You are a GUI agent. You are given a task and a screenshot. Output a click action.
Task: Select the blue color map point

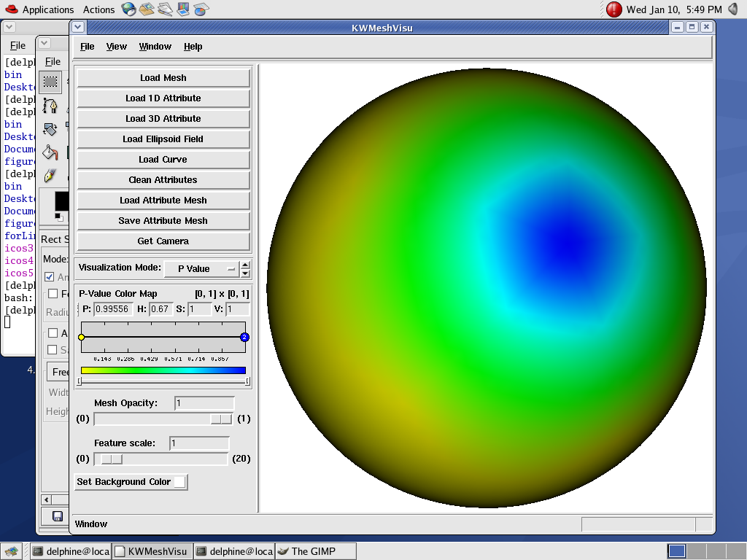(244, 337)
